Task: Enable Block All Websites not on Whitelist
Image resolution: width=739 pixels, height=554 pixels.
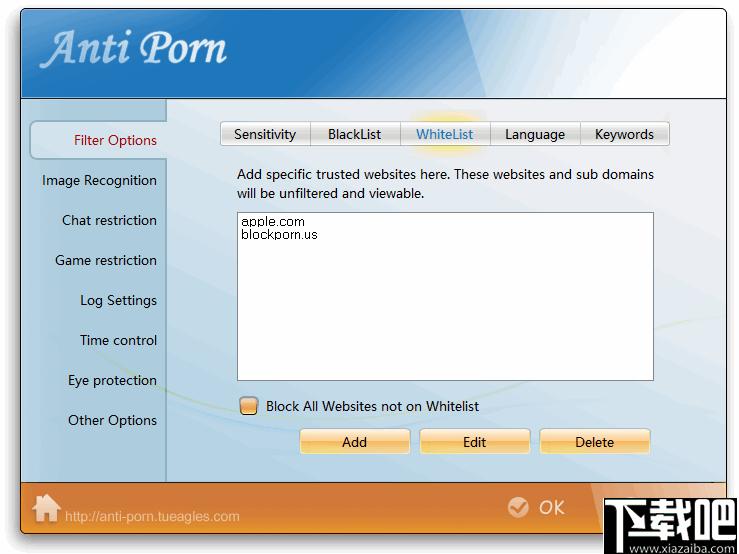Action: click(x=248, y=405)
